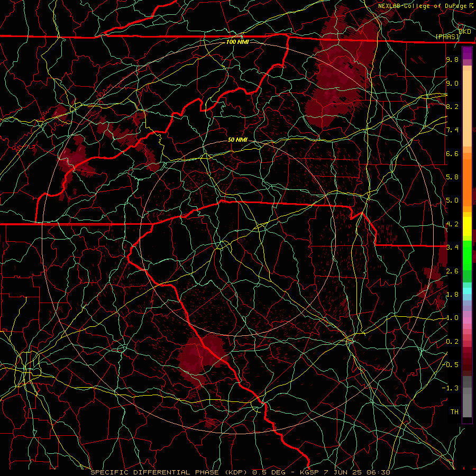This screenshot has width=476, height=476.
Task: Click the orange color bar segment
Action: 467,182
